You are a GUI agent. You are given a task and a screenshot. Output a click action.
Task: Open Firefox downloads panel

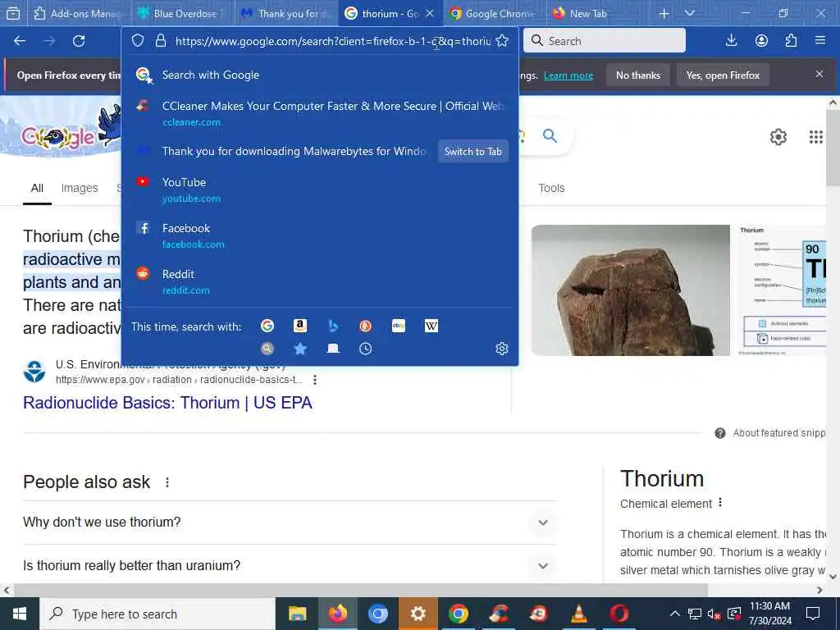tap(731, 41)
